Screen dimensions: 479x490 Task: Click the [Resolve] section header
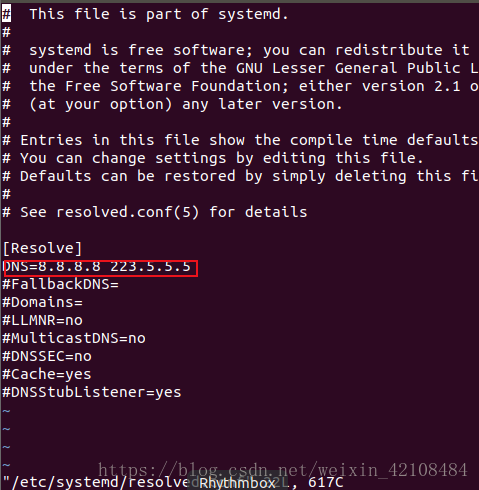point(42,248)
